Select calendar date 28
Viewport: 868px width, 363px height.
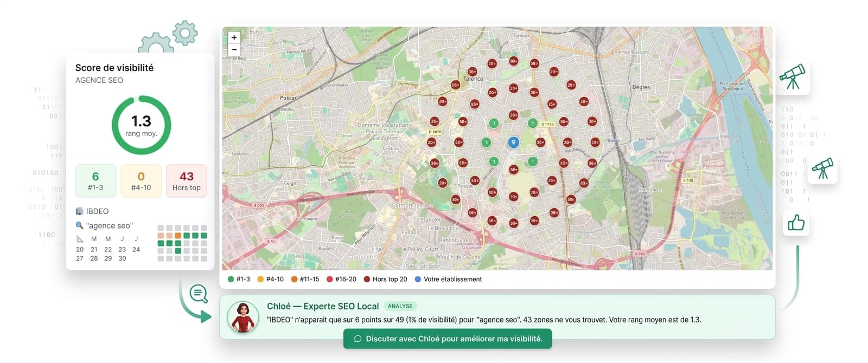tap(94, 258)
